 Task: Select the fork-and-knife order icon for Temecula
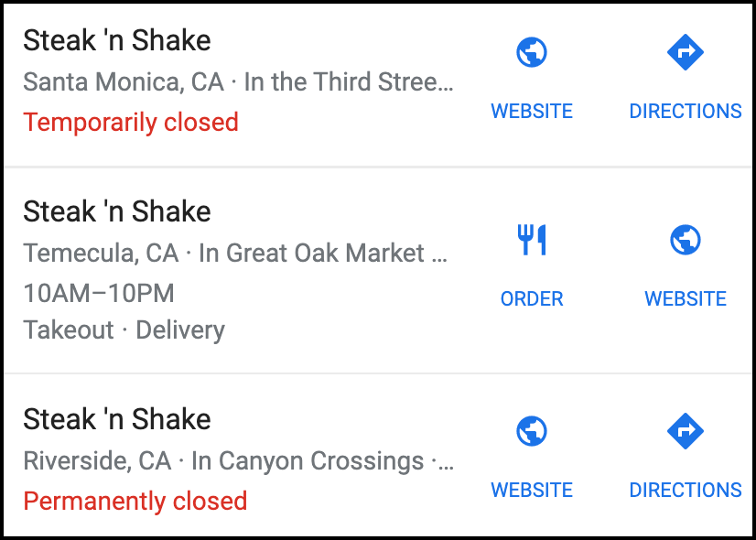coord(532,240)
